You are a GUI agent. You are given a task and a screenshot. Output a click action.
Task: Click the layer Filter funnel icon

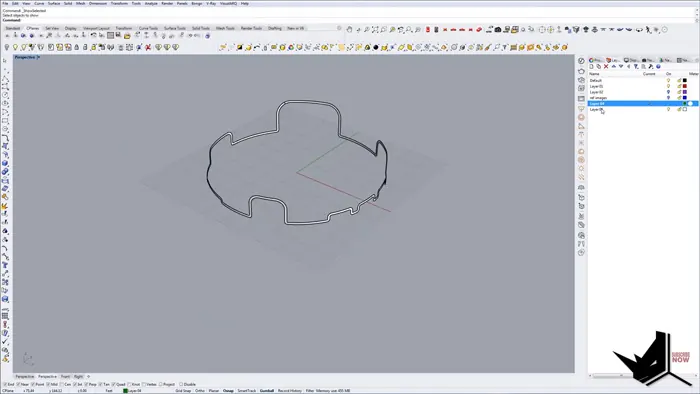click(x=636, y=66)
